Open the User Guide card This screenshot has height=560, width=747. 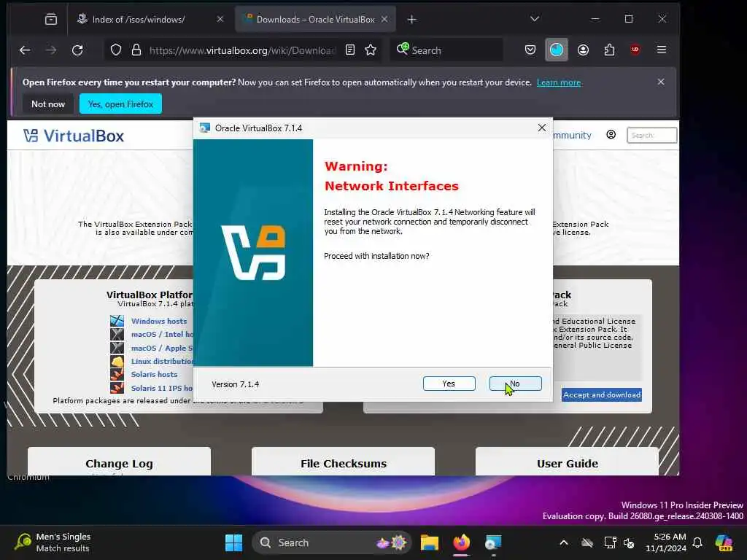[x=567, y=461]
